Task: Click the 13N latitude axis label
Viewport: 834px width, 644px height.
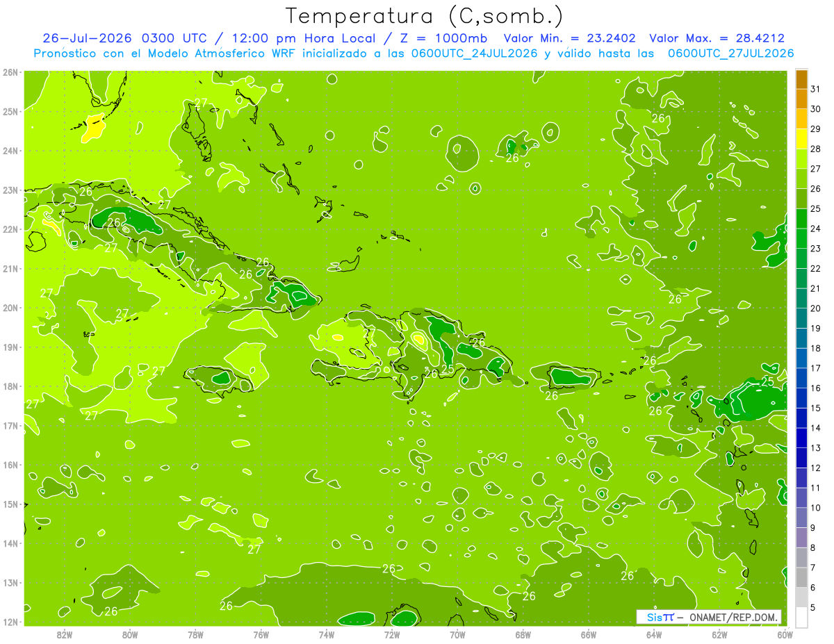Action: pos(10,582)
